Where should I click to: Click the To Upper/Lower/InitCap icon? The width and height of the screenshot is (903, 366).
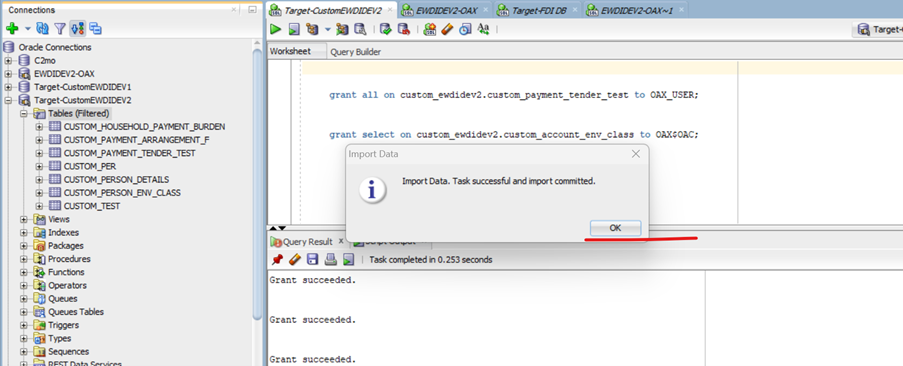tap(483, 29)
